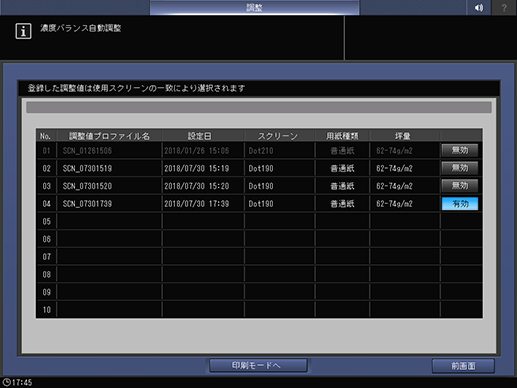
Task: Click the 17:45 time display
Action: click(x=22, y=382)
